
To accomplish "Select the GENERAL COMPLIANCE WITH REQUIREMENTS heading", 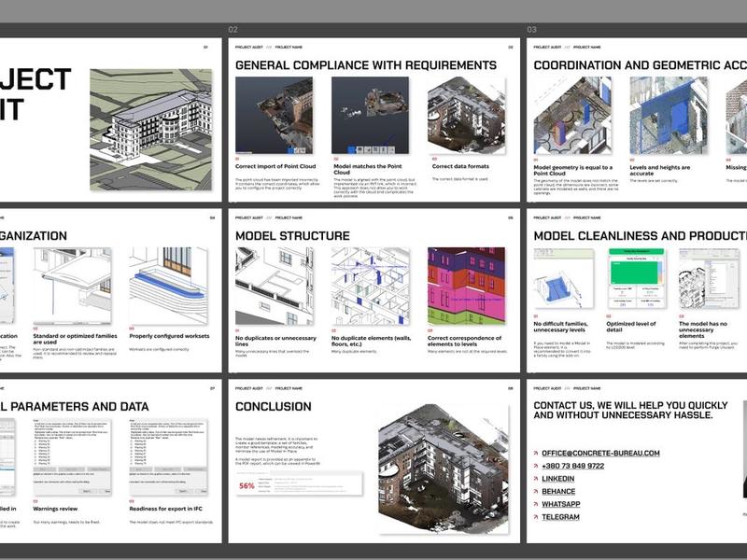I will tap(366, 65).
